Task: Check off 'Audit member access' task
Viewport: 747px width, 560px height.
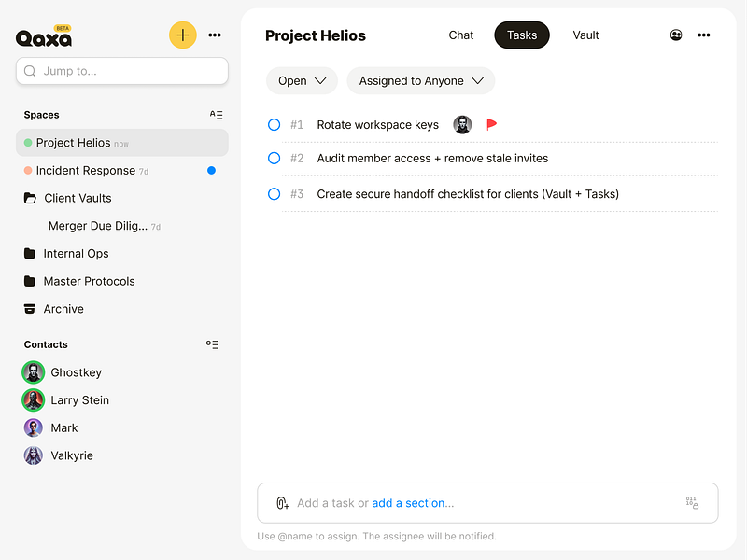Action: [275, 159]
